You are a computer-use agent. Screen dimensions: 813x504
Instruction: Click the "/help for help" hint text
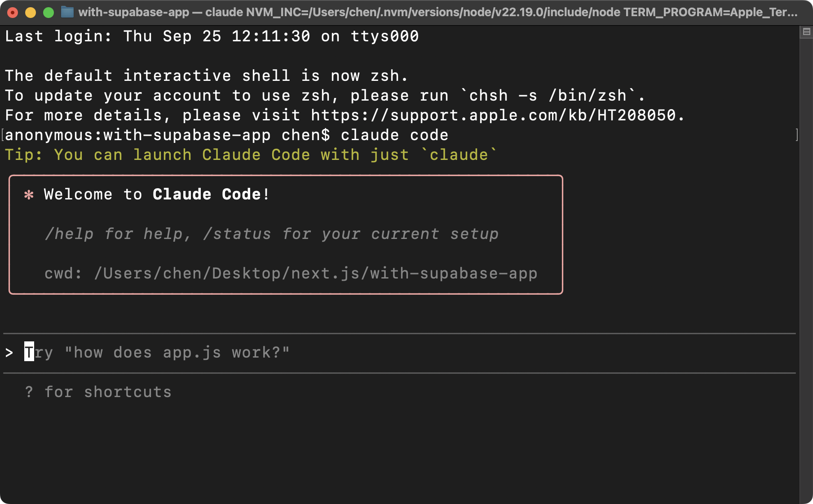pyautogui.click(x=118, y=234)
